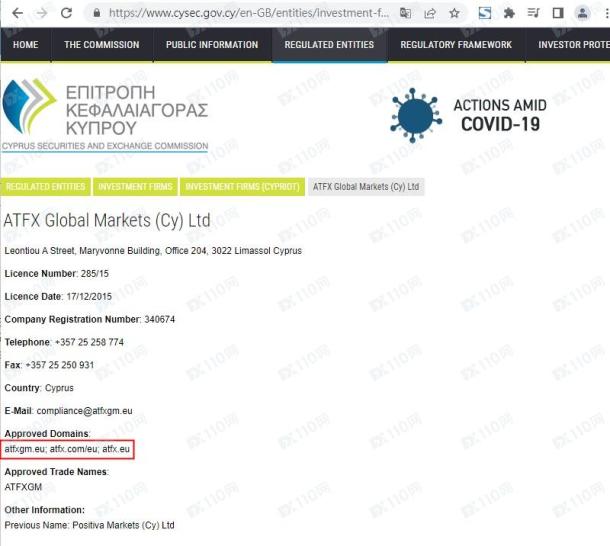Click the ATFX Global Markets (Cy) Ltd breadcrumb
The width and height of the screenshot is (610, 546).
click(x=366, y=187)
